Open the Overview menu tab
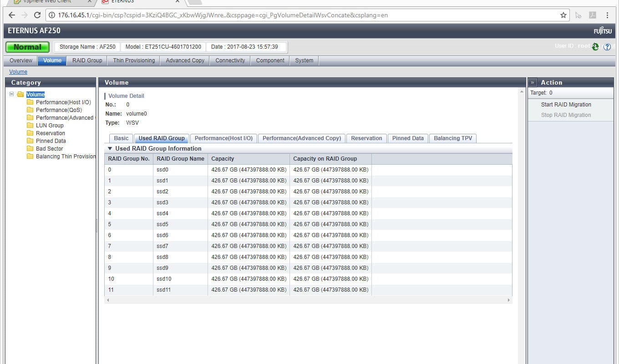Screen dimensions: 619x364 (x=21, y=61)
